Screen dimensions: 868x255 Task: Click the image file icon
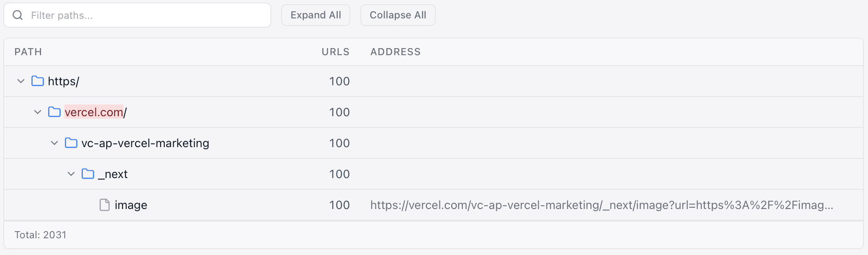pos(105,205)
